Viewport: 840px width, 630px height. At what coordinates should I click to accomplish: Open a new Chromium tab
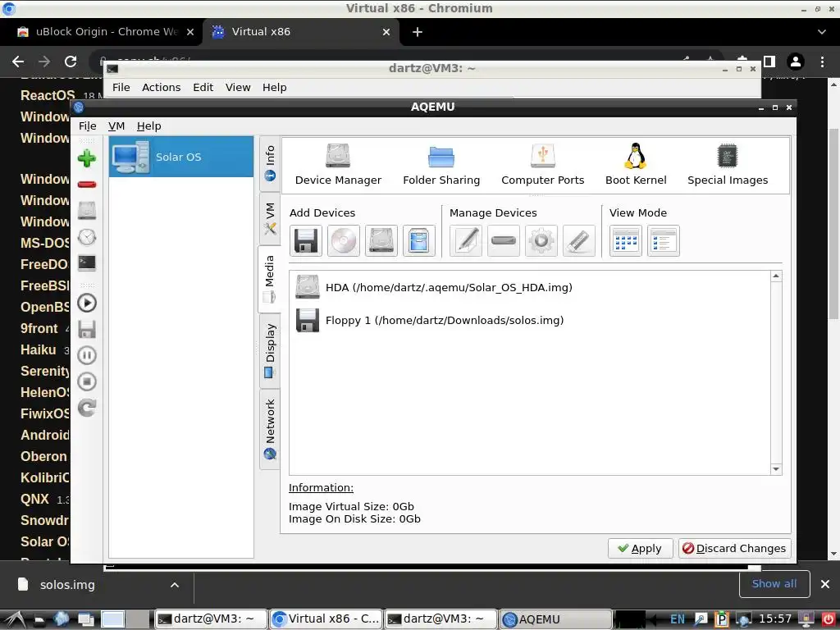click(418, 32)
